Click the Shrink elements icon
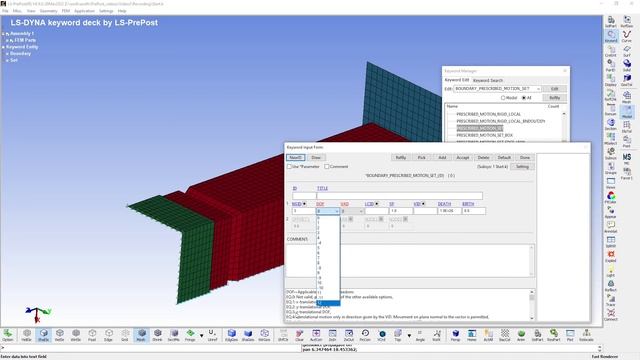Image resolution: width=640 pixels, height=360 pixels. 158,335
